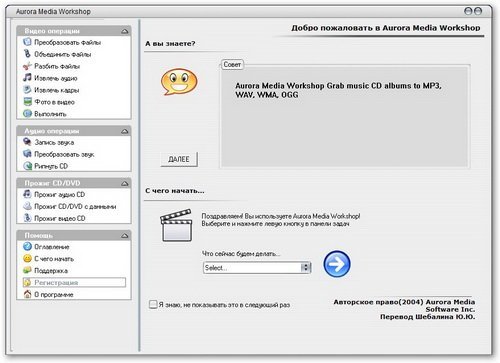
Task: Open Поддержка link
Action: coord(51,271)
